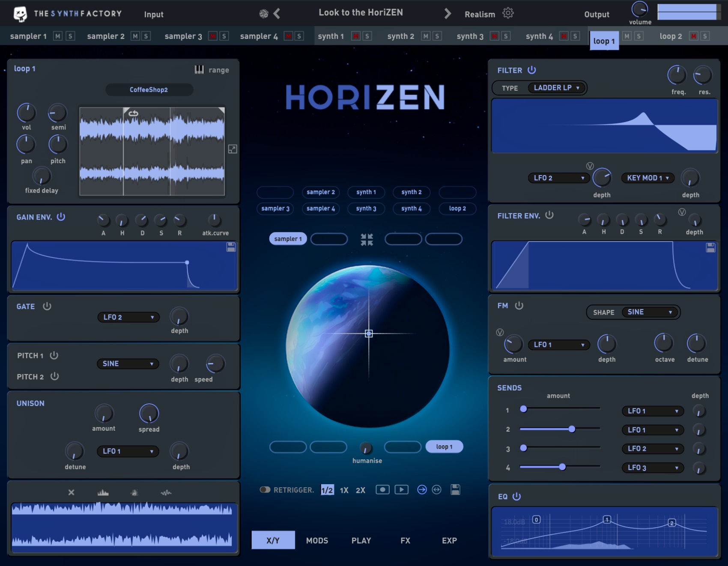Open the LADDER LP filter type dropdown
The width and height of the screenshot is (728, 566).
[557, 88]
